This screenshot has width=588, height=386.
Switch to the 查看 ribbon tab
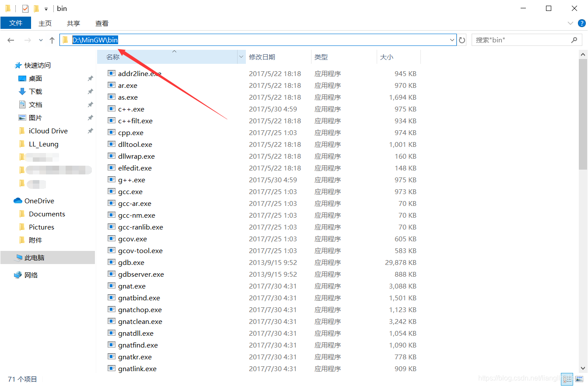coord(102,23)
